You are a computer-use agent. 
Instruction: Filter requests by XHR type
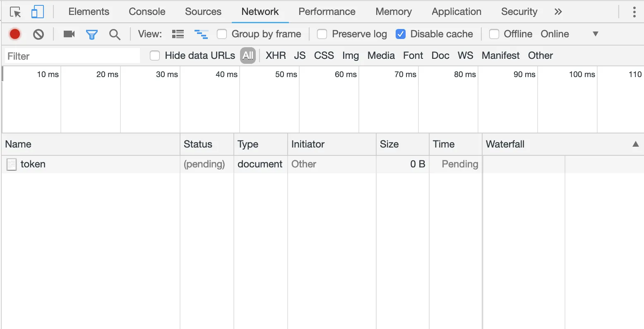click(x=276, y=56)
